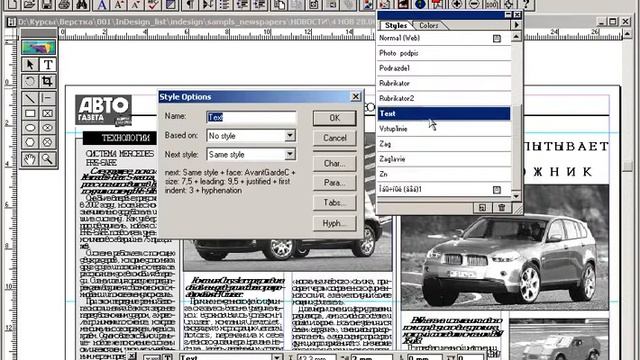Select the Ellipse Frame tool
Viewport: 640px width, 360px height.
tap(48, 128)
